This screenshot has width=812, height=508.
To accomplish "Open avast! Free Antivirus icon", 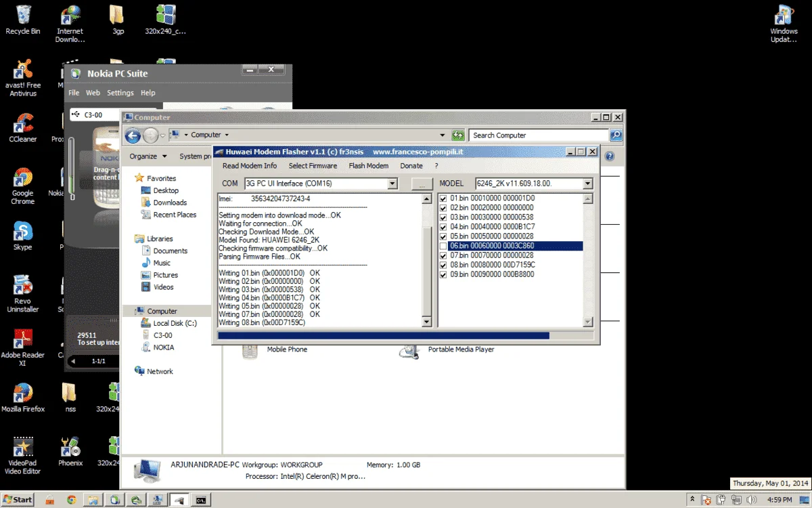I will tap(23, 78).
